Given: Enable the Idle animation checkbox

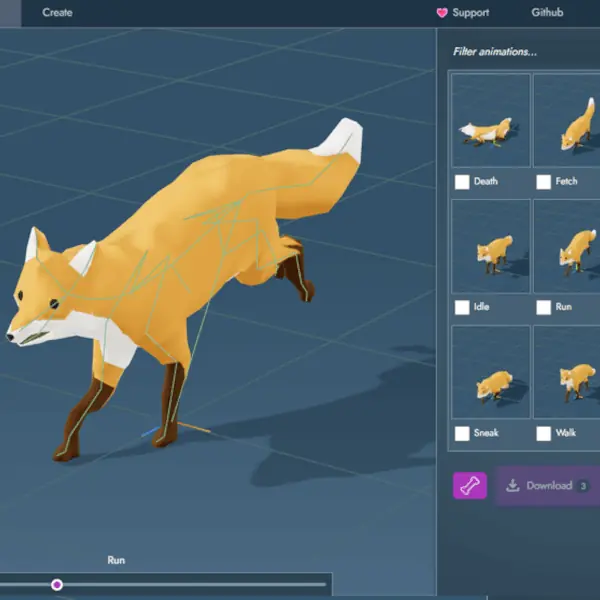Looking at the screenshot, I should pos(462,308).
